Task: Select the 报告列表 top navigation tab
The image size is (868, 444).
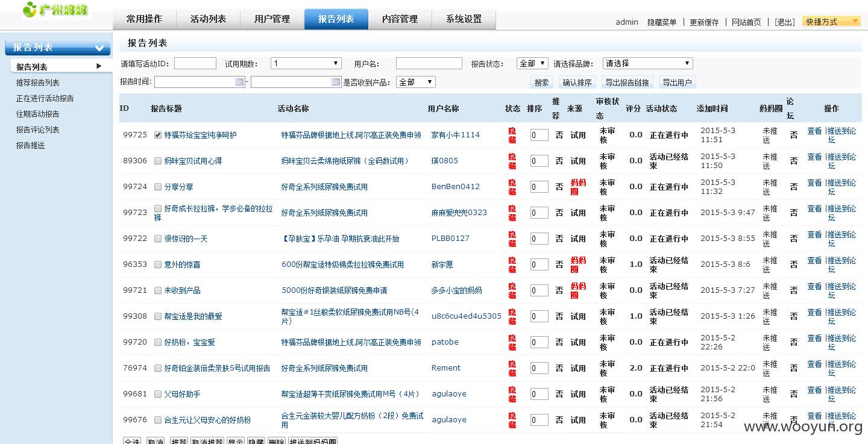Action: [336, 19]
